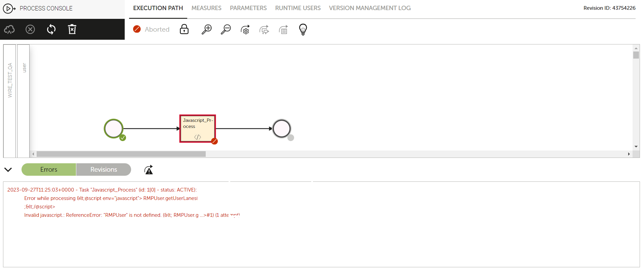The image size is (644, 271).
Task: Click the Process Console play icon
Action: 9,8
